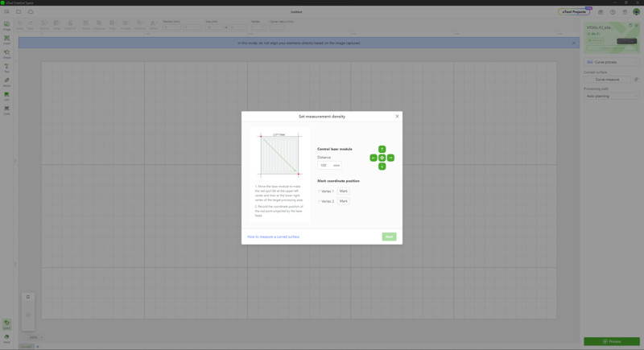
Task: Open the Arrange toolbar dropdown
Action: tap(126, 25)
